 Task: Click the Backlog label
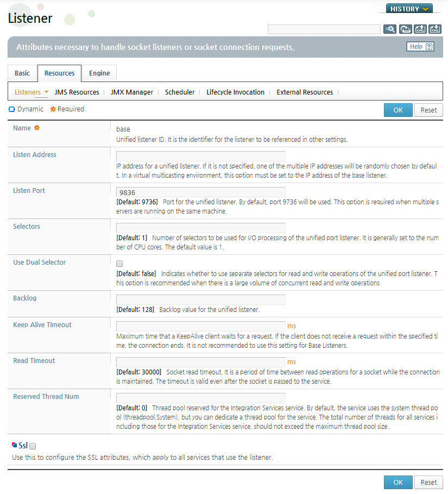coord(24,298)
